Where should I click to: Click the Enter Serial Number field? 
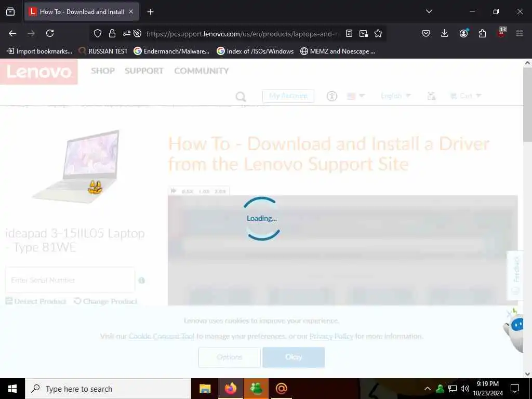tap(70, 280)
